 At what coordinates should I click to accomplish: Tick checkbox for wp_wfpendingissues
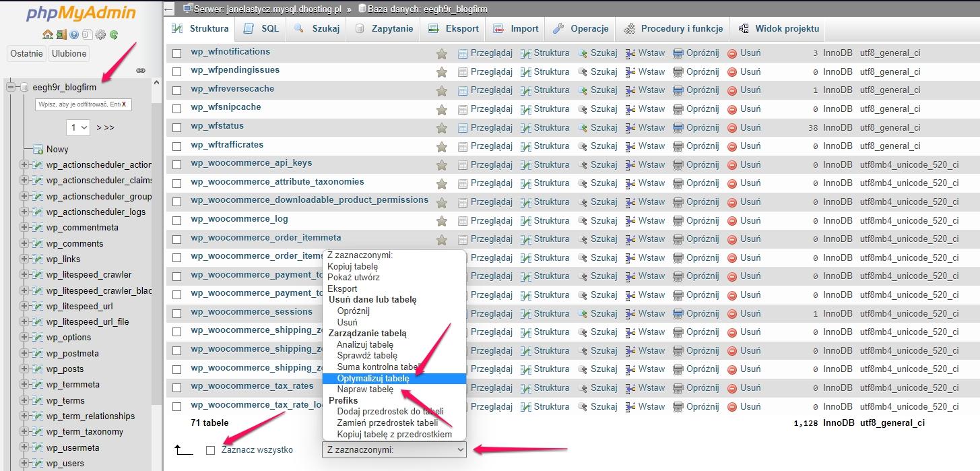[177, 71]
